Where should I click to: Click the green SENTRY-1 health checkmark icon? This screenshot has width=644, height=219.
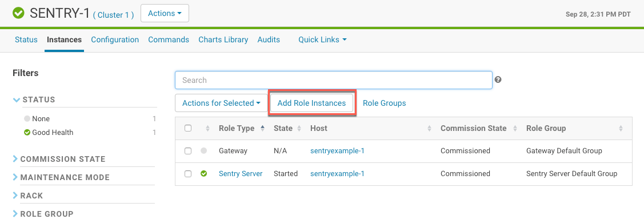[x=18, y=14]
